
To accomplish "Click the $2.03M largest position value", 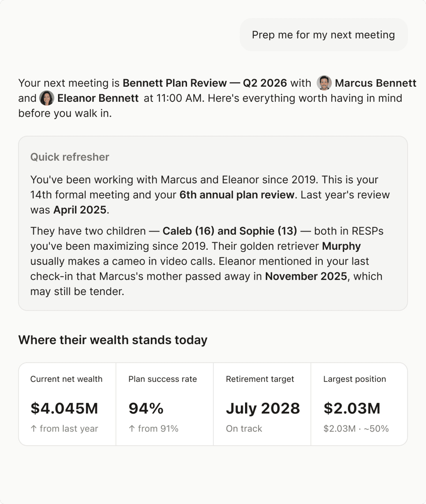I will click(x=352, y=408).
